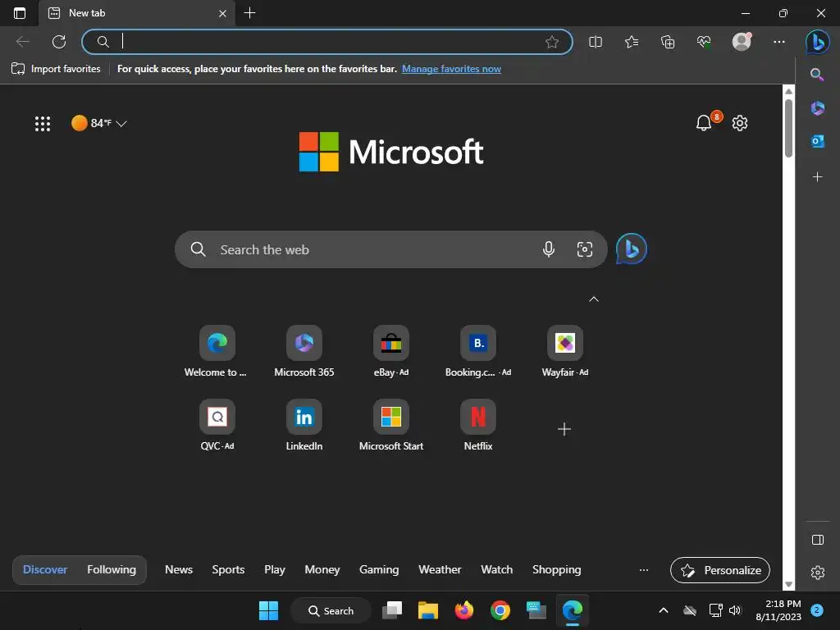Add a sidebar app with plus icon
Screen dimensions: 840x630
coord(817,177)
